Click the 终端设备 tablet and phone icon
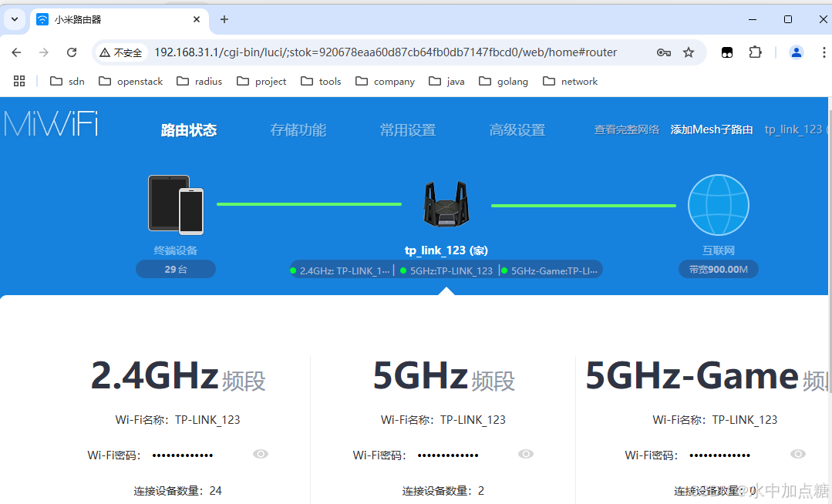This screenshot has width=832, height=504. pos(176,205)
